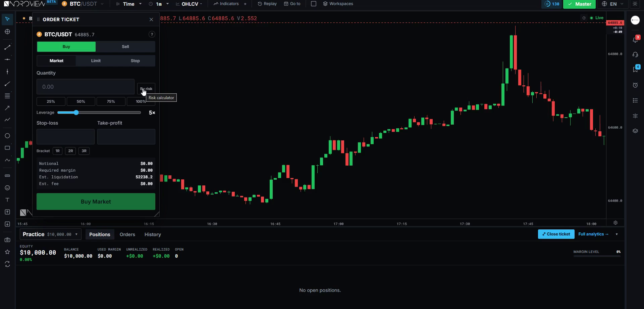Take a chart snapshot with camera icon
Screen dimensions: 644x309
click(x=7, y=240)
